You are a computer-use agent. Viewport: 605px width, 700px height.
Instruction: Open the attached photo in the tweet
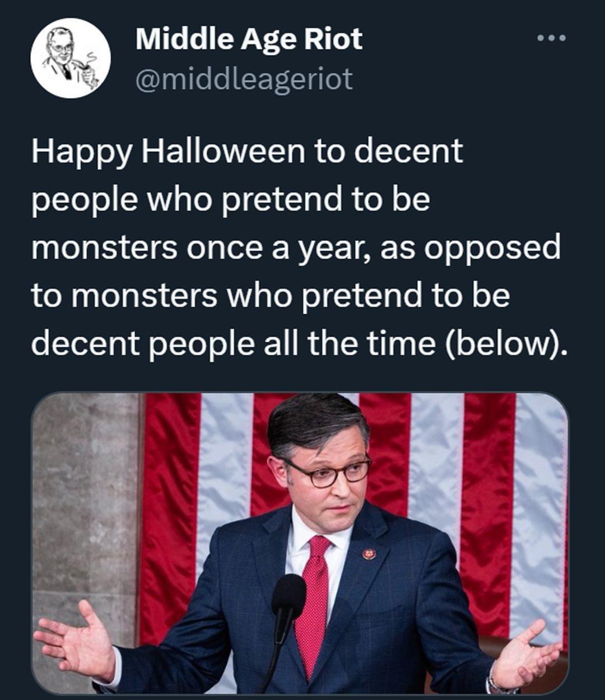[x=300, y=543]
